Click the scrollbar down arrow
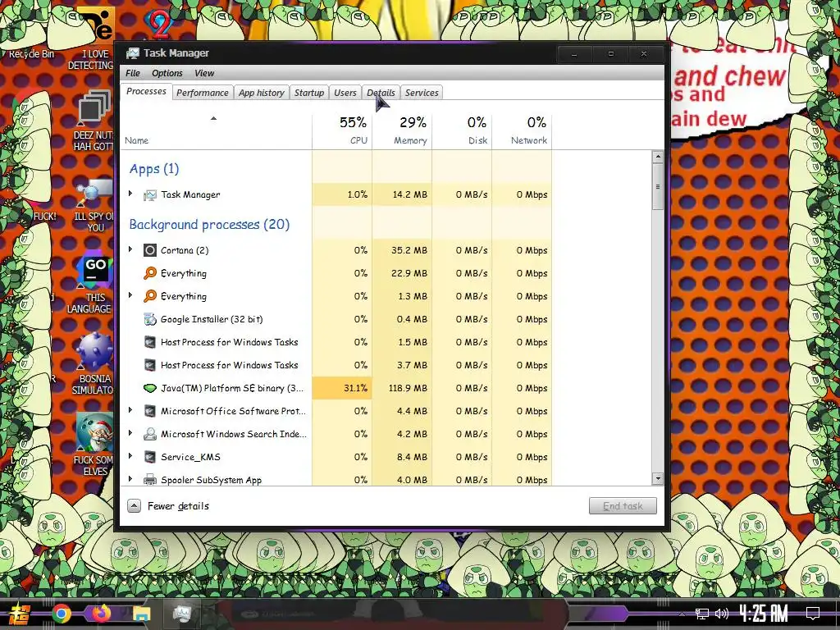The height and width of the screenshot is (630, 840). (657, 479)
